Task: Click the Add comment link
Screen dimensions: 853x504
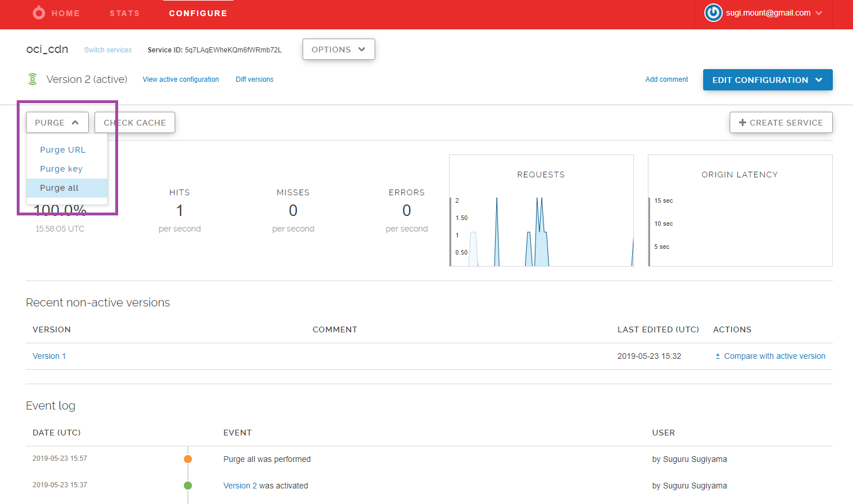Action: [x=667, y=79]
